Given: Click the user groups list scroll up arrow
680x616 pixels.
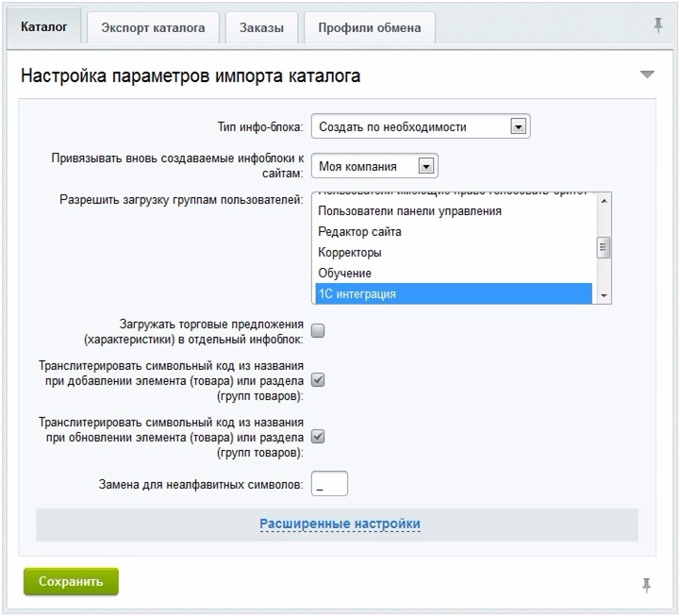Looking at the screenshot, I should pyautogui.click(x=604, y=201).
